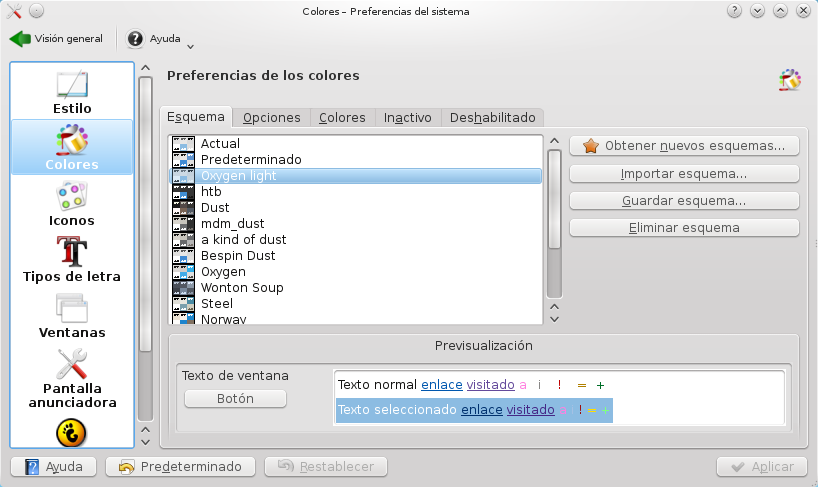Image resolution: width=818 pixels, height=487 pixels.
Task: Click the color preview icon next to Predeterminado
Action: pos(184,160)
